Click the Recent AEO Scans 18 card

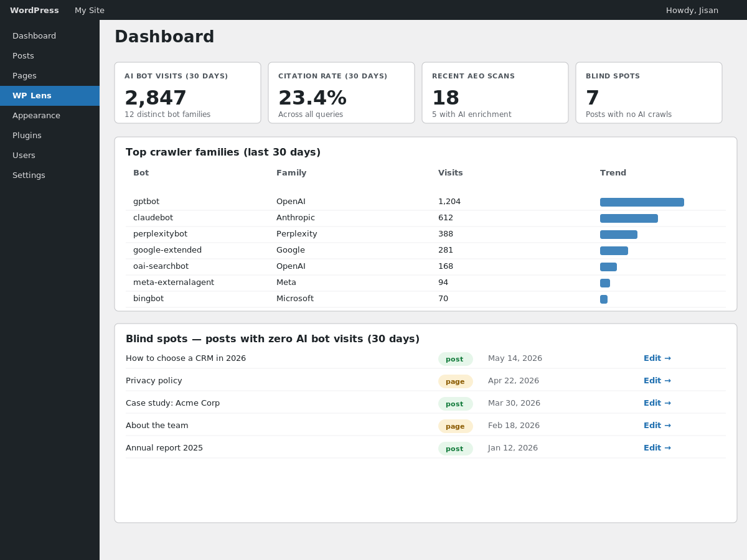[x=495, y=93]
